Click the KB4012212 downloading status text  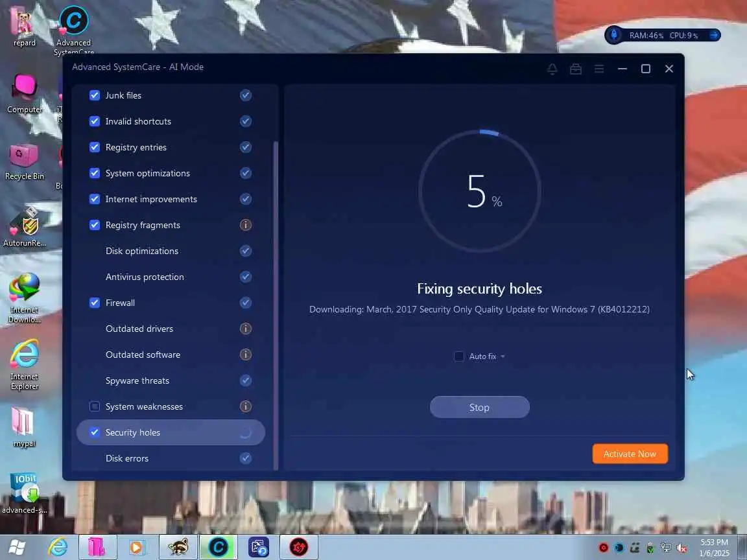pos(479,310)
